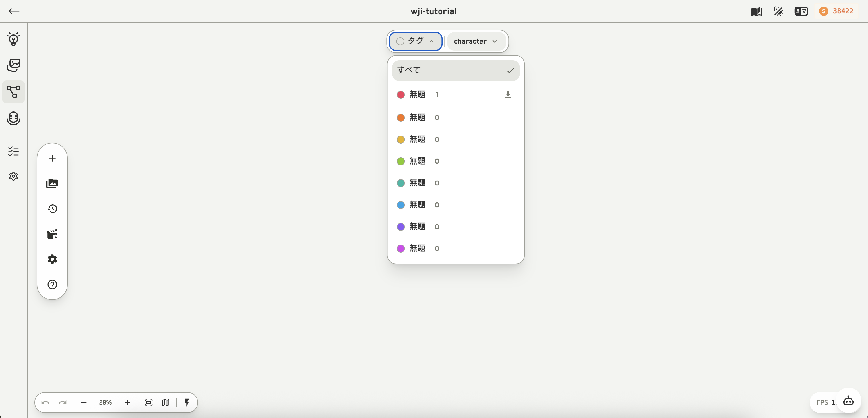
Task: Click the wji-tutorial project title
Action: coord(433,11)
